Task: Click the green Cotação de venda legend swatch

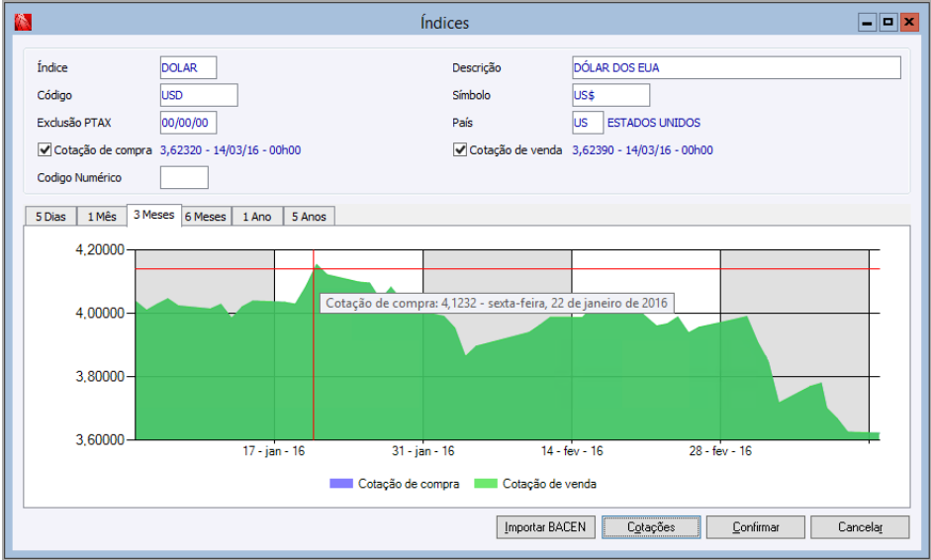Action: point(486,484)
